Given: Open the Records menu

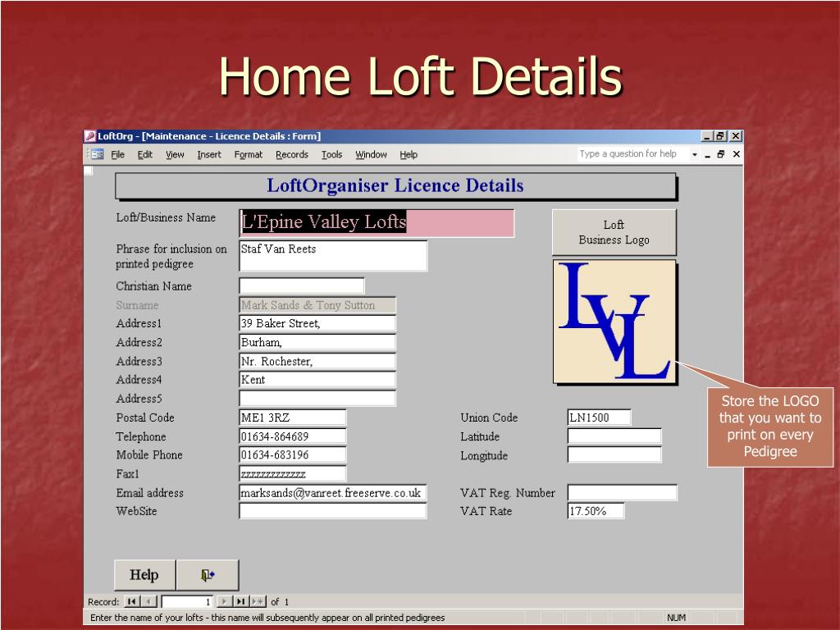Looking at the screenshot, I should pyautogui.click(x=292, y=154).
